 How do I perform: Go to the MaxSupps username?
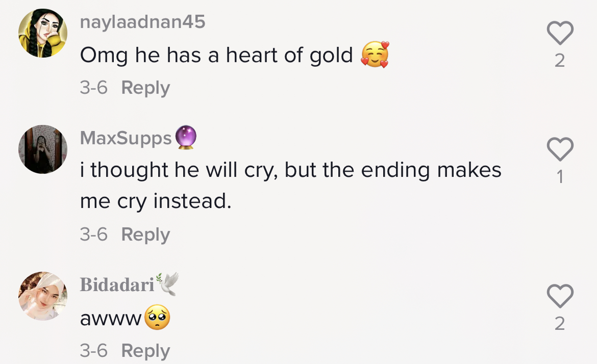pos(126,138)
